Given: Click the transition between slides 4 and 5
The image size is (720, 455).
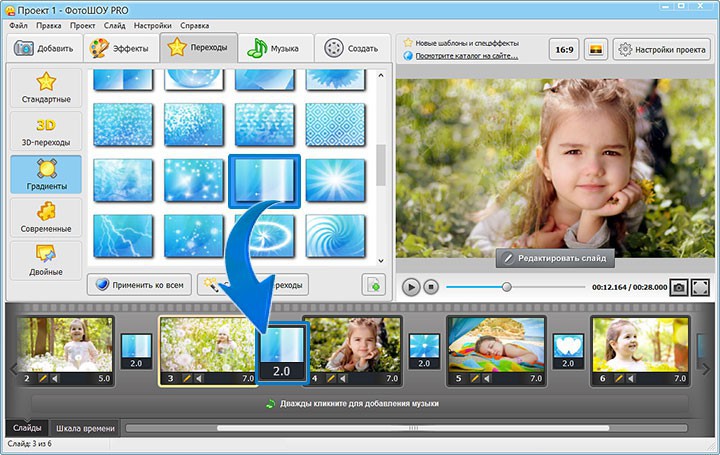Looking at the screenshot, I should pos(424,351).
